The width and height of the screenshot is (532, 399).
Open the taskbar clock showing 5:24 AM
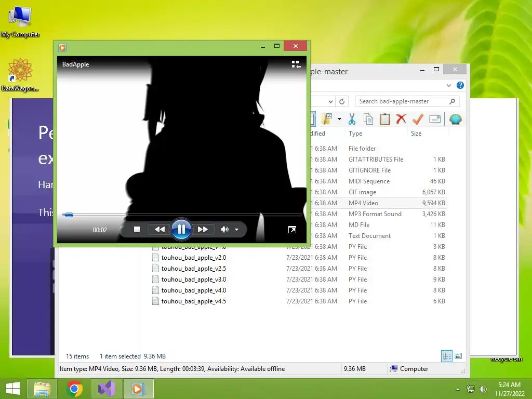click(x=509, y=389)
